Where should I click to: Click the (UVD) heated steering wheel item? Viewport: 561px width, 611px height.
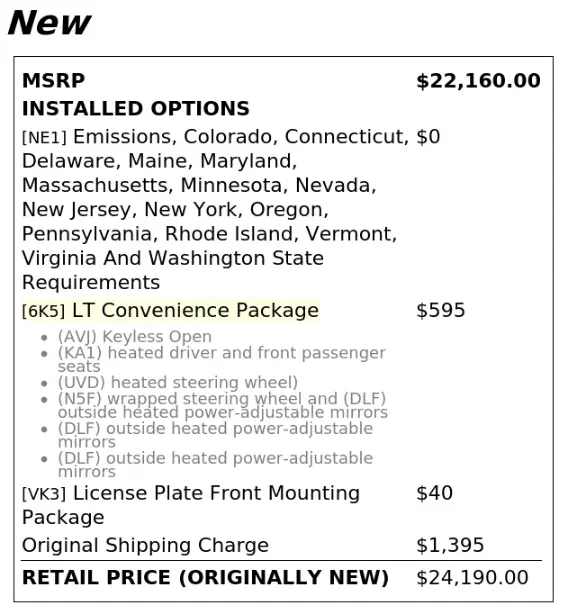178,382
